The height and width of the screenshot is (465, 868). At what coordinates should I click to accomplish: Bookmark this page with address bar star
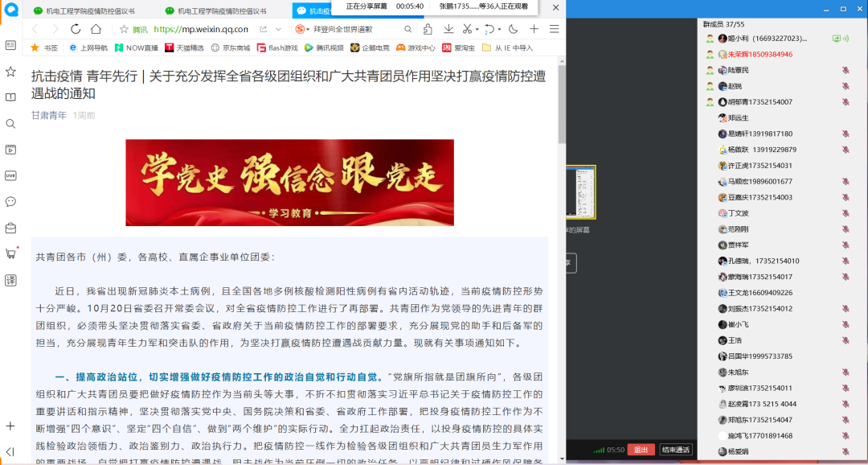pos(124,29)
